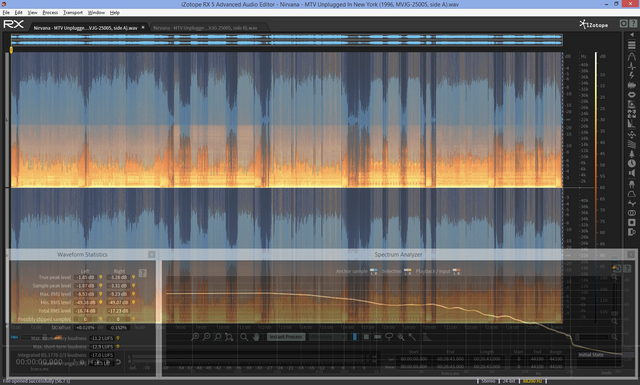Open the Process menu
640x385 pixels.
pyautogui.click(x=50, y=13)
